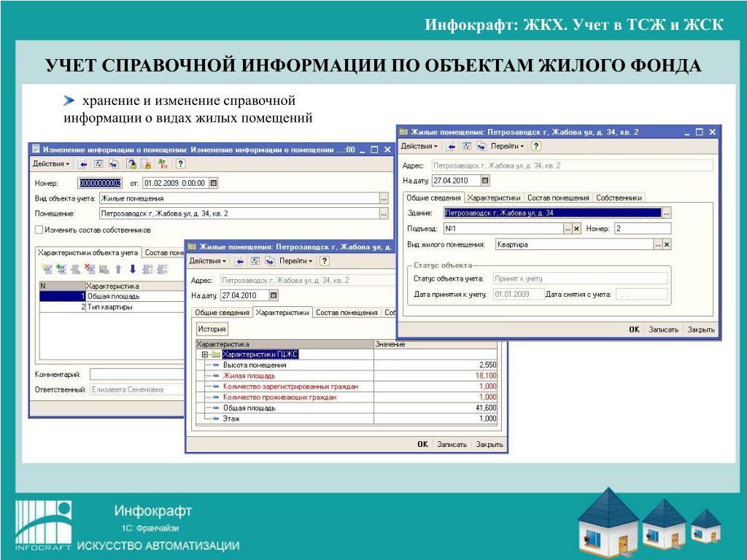This screenshot has height=560, width=747.
Task: Select the Высота помещения row
Action: [347, 365]
